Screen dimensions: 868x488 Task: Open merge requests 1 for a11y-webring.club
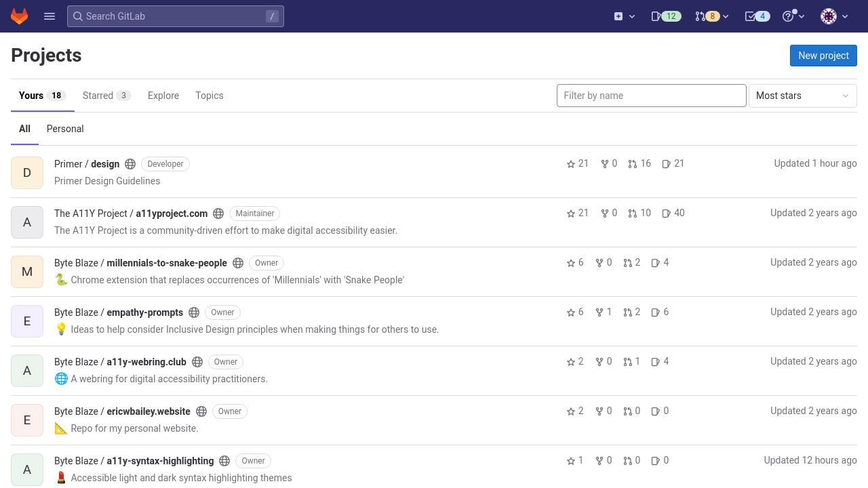coord(631,362)
